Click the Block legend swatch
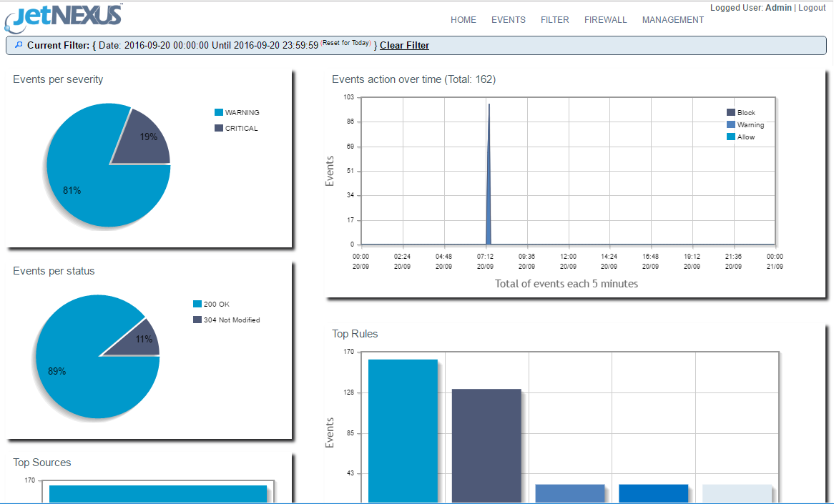The image size is (834, 504). 731,112
